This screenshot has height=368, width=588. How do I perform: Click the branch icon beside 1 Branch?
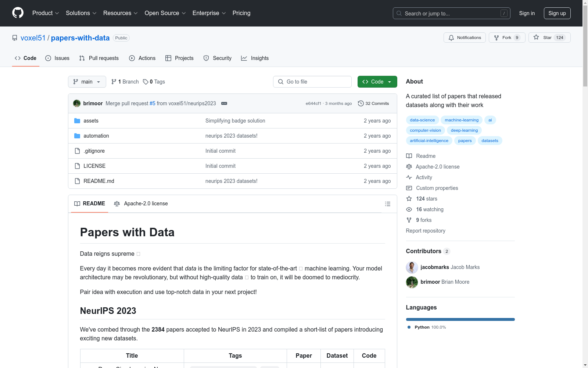pyautogui.click(x=114, y=82)
